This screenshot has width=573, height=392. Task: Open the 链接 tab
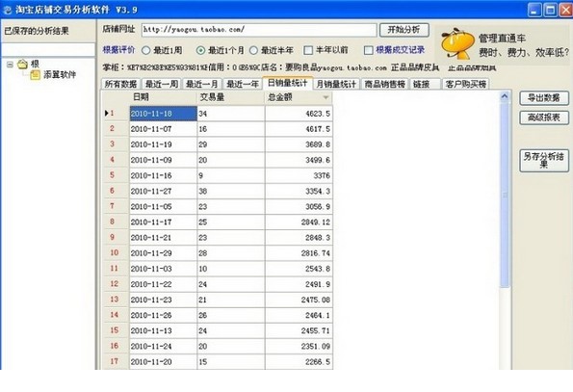coord(425,84)
